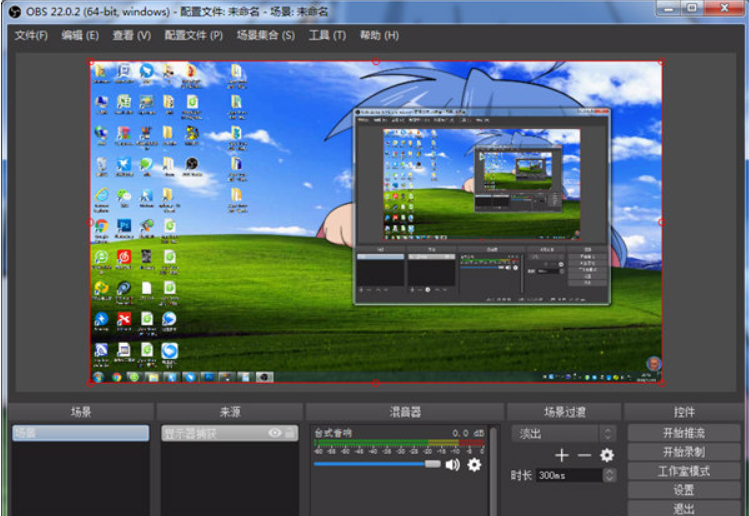Open 台式音响 mixer gear settings
This screenshot has height=516, width=749.
coord(474,464)
